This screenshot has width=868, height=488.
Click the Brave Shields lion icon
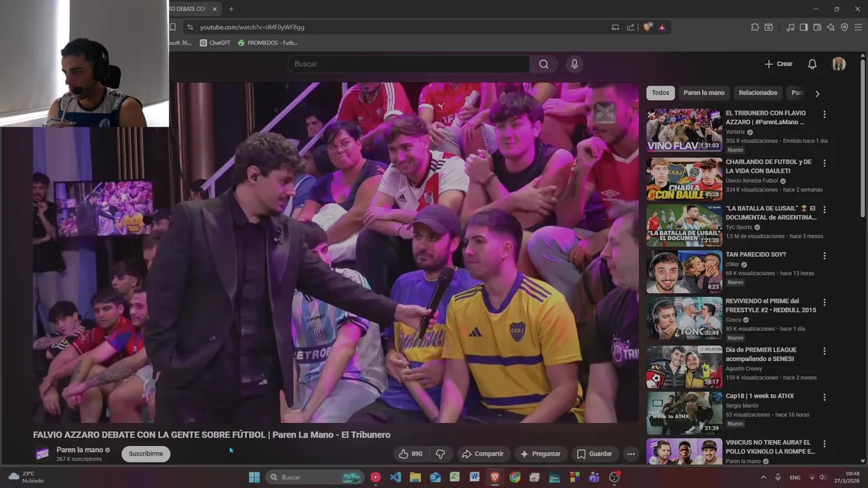pyautogui.click(x=648, y=27)
